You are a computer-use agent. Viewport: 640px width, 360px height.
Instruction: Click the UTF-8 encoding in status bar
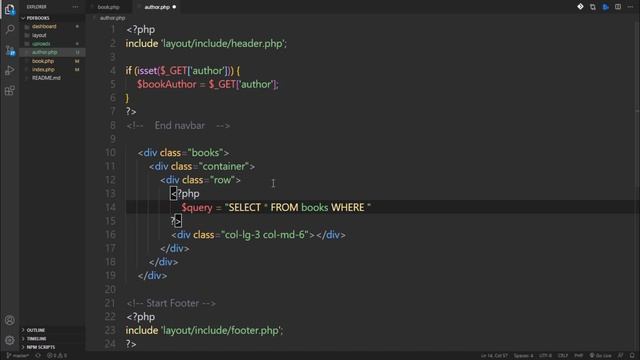tap(546, 356)
